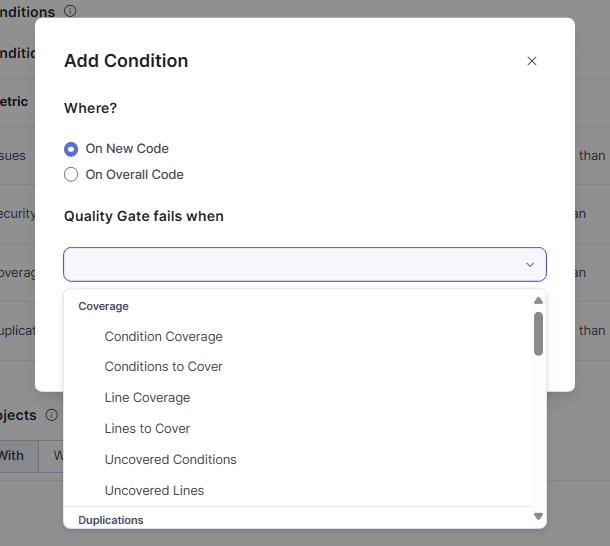Click the info icon beside Conditions heading
The width and height of the screenshot is (610, 546).
point(70,12)
